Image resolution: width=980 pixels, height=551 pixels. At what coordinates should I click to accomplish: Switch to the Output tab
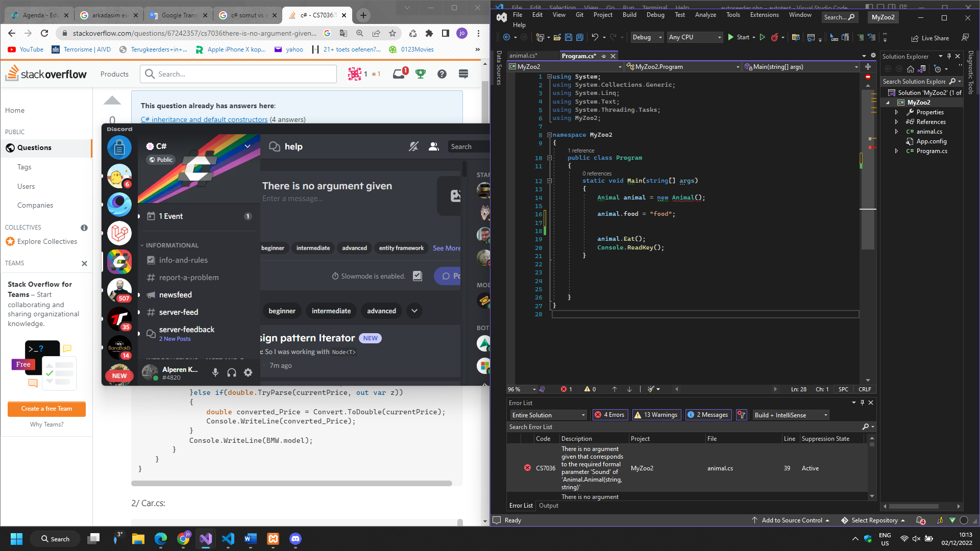tap(549, 506)
